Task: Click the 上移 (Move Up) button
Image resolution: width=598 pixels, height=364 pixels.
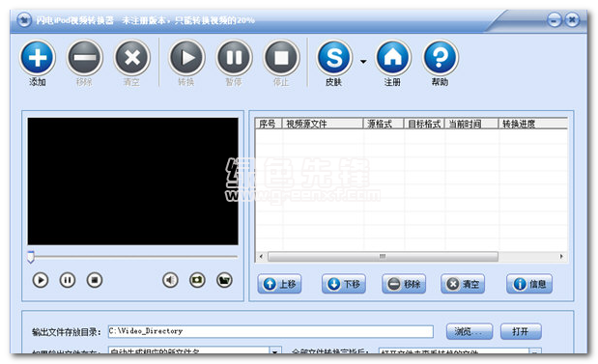Action: [x=279, y=284]
